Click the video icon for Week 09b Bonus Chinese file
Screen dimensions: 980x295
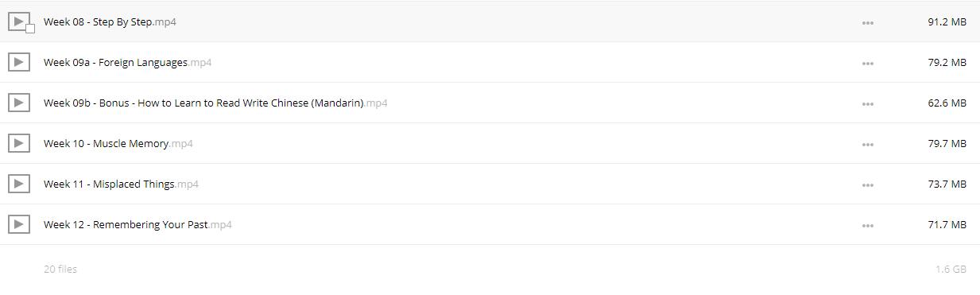(18, 103)
